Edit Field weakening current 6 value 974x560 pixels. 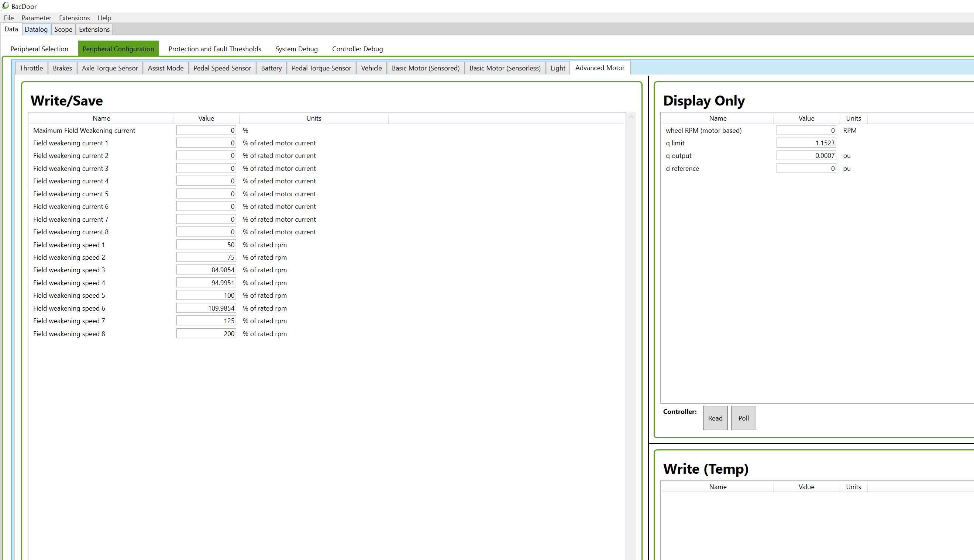point(206,207)
